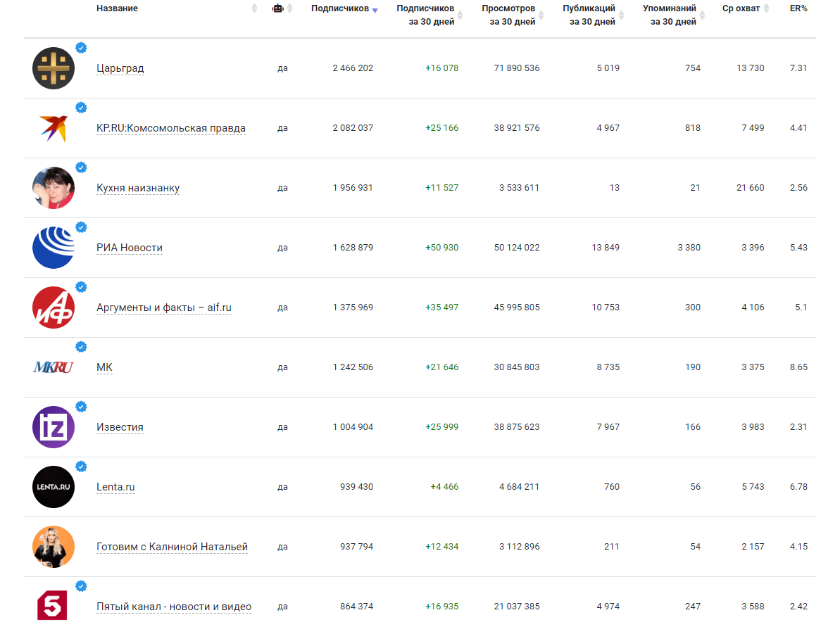Click the robot icon column header
This screenshot has height=634, width=840.
click(x=277, y=8)
